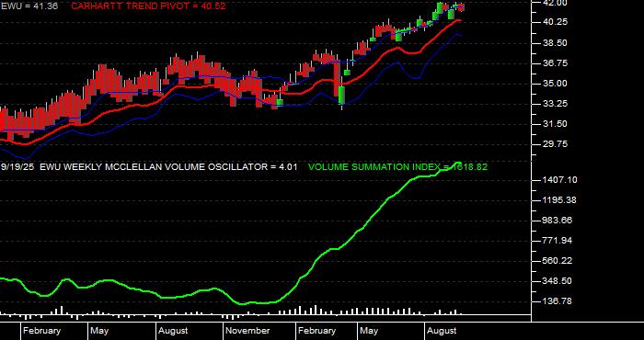This screenshot has width=644, height=340.
Task: Click the second May timeline label
Action: [369, 331]
